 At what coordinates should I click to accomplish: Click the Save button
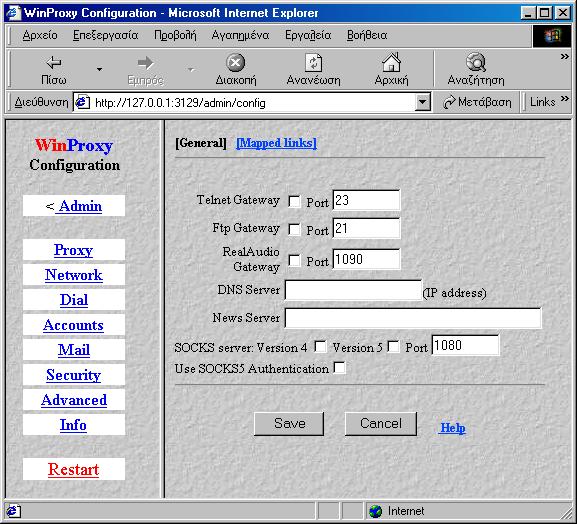pyautogui.click(x=289, y=424)
